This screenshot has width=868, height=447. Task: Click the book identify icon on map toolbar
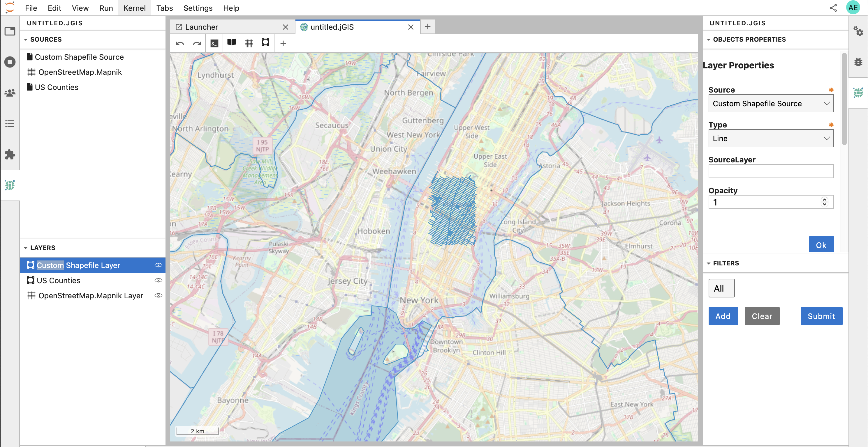(232, 43)
